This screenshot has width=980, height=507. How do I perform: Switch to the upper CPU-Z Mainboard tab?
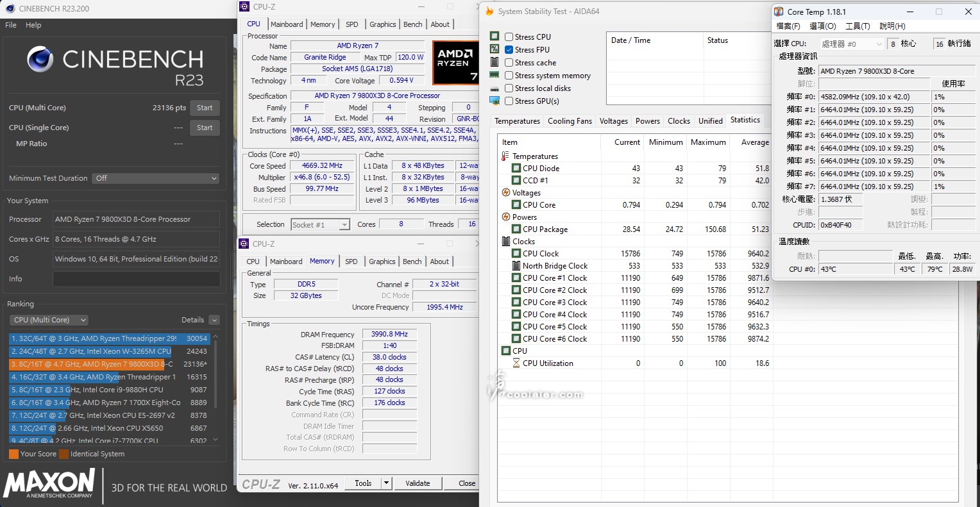[x=287, y=24]
